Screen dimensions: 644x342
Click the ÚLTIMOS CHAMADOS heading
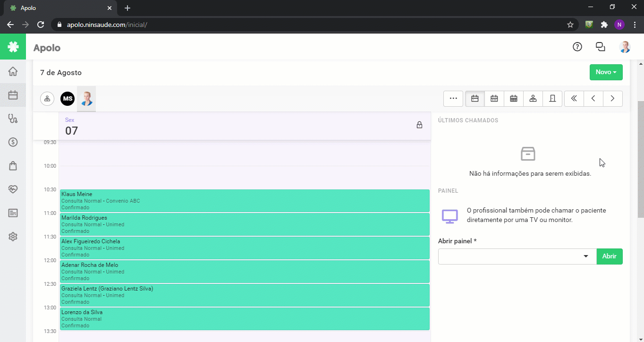pyautogui.click(x=468, y=120)
